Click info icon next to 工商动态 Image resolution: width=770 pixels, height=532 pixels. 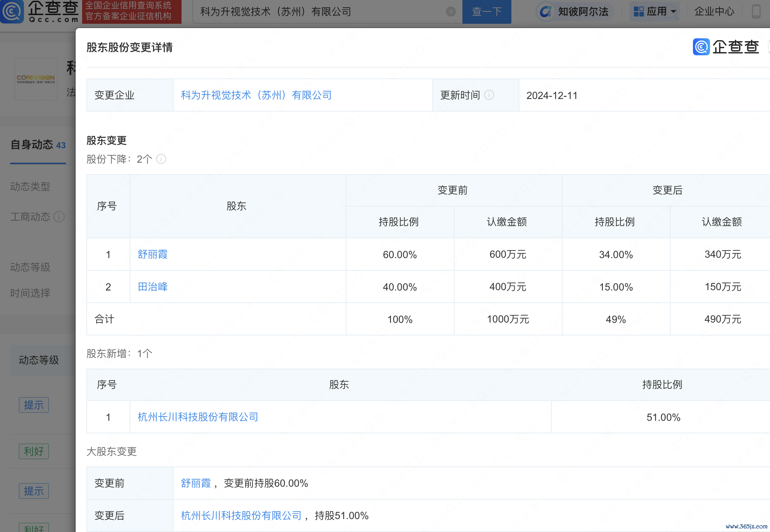pyautogui.click(x=59, y=217)
